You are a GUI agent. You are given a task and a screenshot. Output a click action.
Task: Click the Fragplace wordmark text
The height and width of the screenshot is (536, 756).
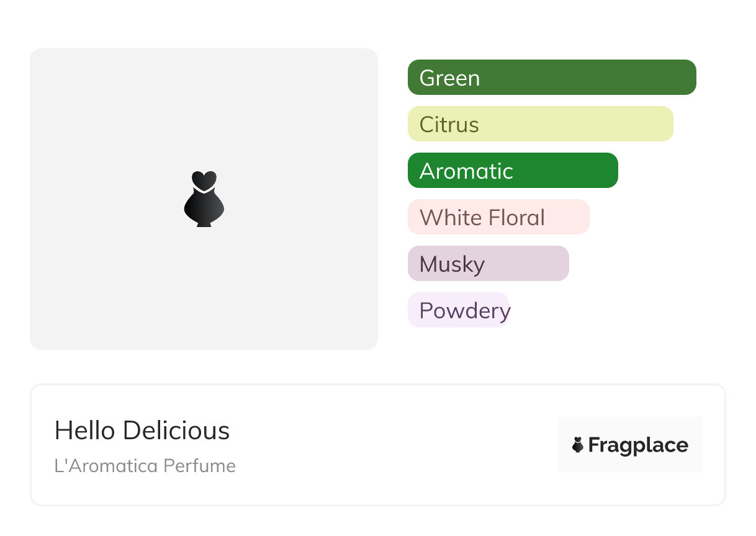638,445
